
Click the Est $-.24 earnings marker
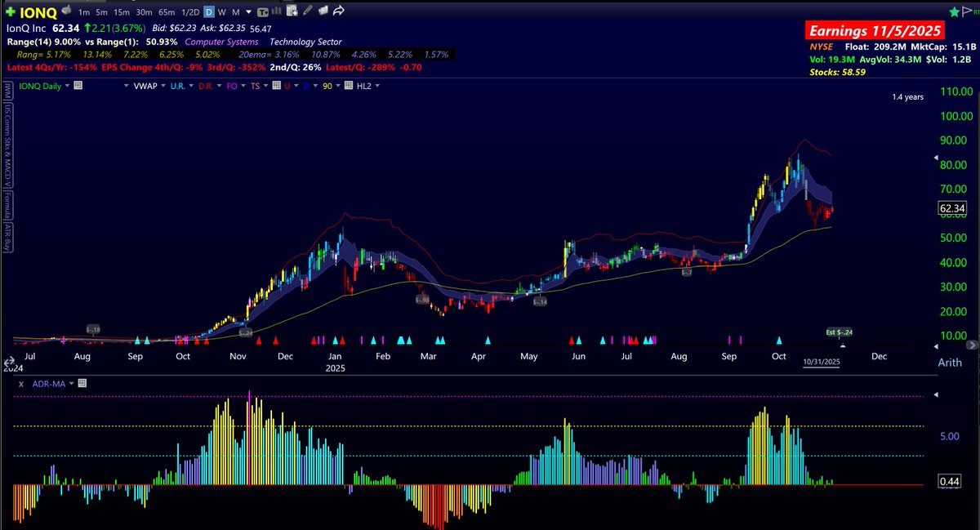[x=840, y=332]
